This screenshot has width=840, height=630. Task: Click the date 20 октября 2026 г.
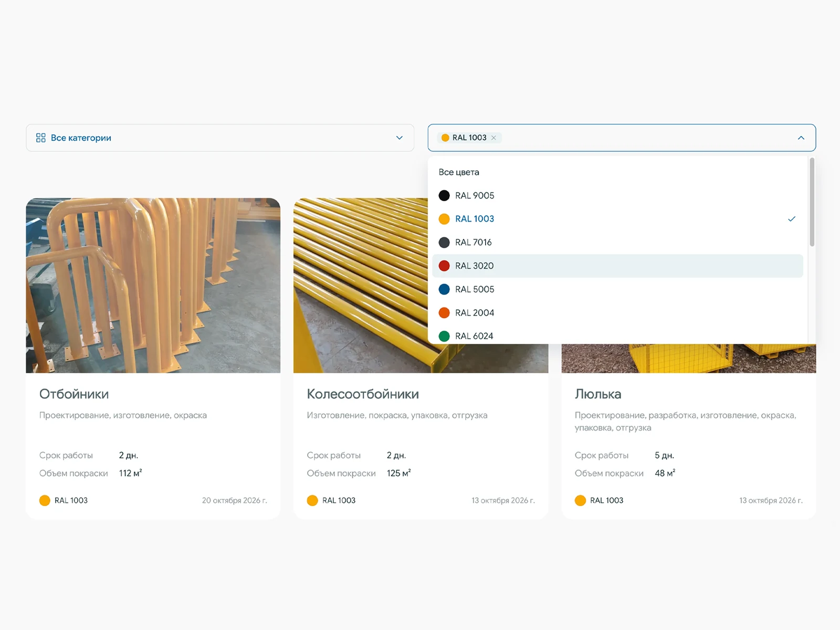235,500
